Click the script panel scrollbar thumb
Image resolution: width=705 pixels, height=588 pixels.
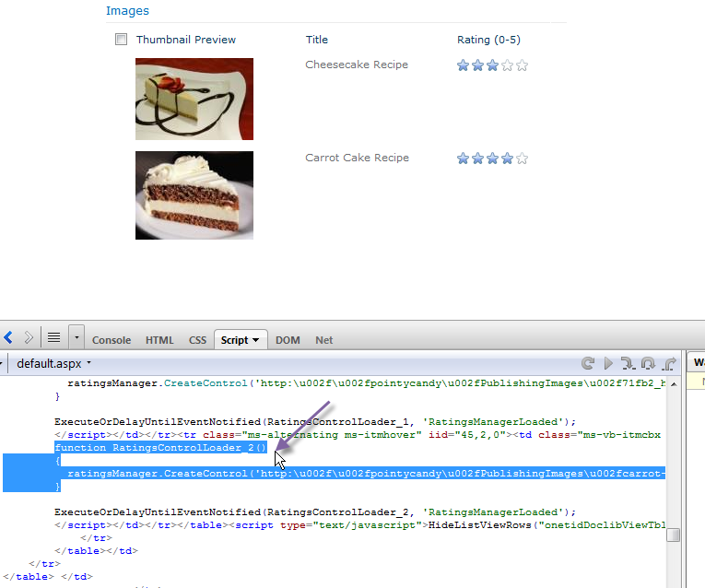(x=673, y=535)
